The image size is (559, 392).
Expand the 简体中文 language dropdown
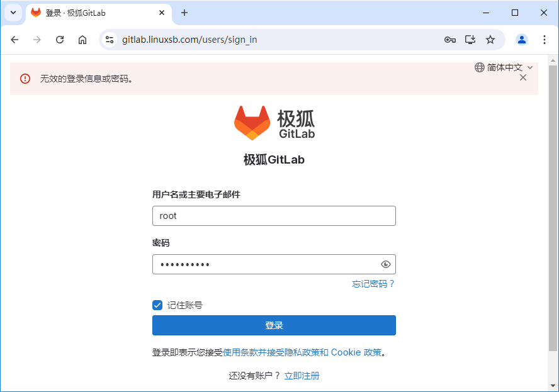(504, 67)
